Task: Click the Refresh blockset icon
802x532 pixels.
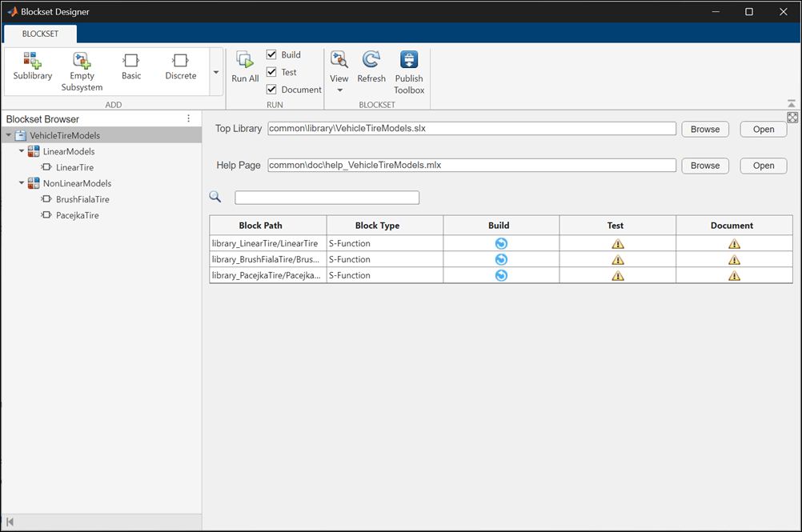Action: [x=371, y=60]
